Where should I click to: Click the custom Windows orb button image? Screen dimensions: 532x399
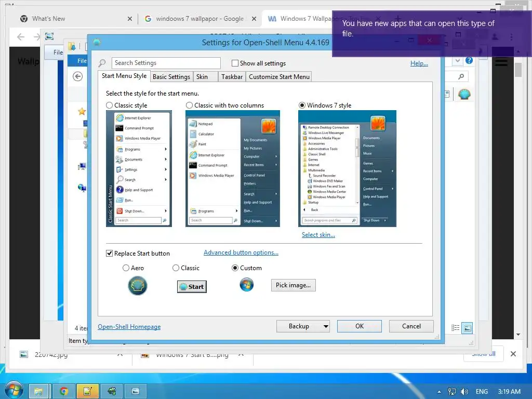(247, 284)
